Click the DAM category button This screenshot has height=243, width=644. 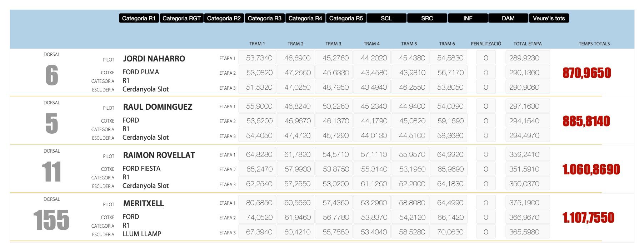click(508, 18)
